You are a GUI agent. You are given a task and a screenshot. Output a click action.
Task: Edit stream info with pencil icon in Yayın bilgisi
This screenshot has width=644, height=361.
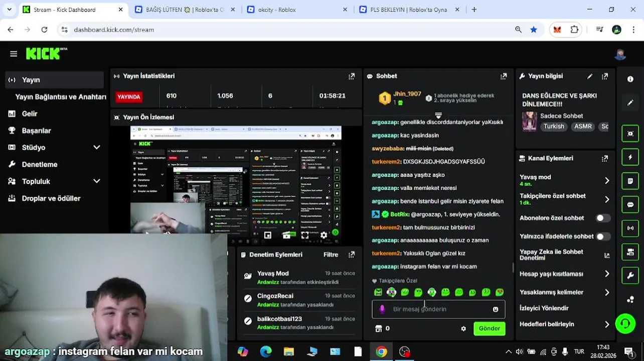tap(590, 76)
